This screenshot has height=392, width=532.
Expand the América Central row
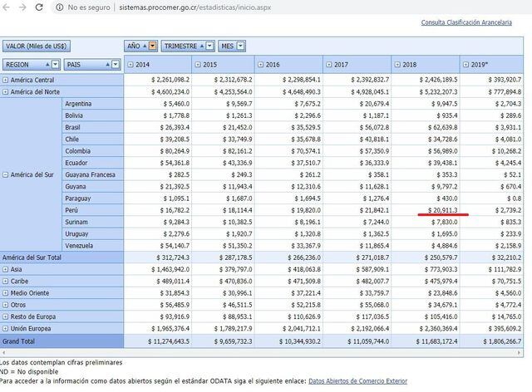click(6, 80)
